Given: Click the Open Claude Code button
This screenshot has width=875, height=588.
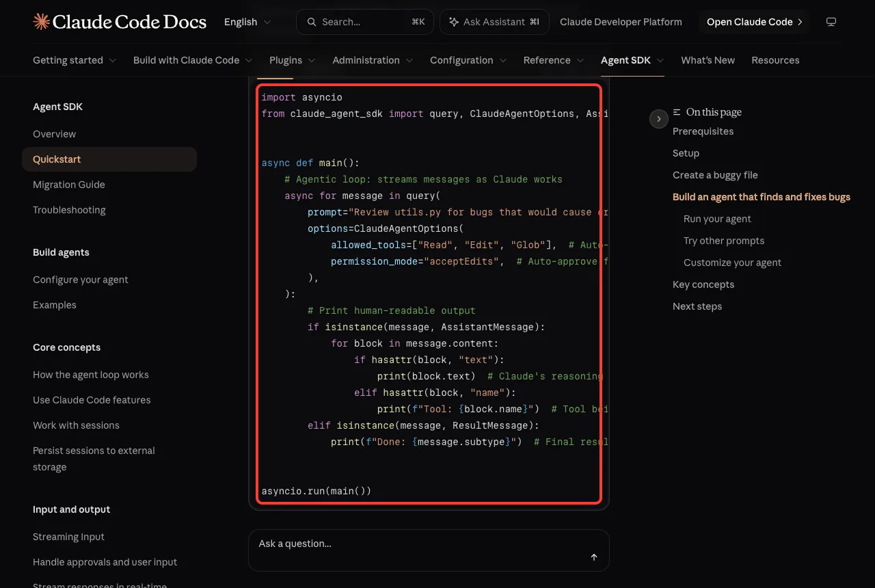Looking at the screenshot, I should [x=755, y=22].
